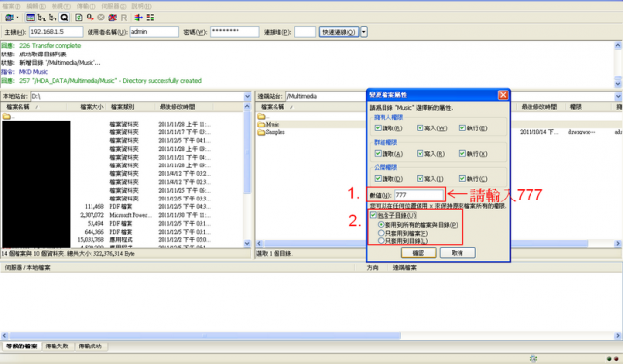Viewport: 623px width, 364px height.
Task: Uncheck owner 執行(E) permission checkbox
Action: click(462, 127)
